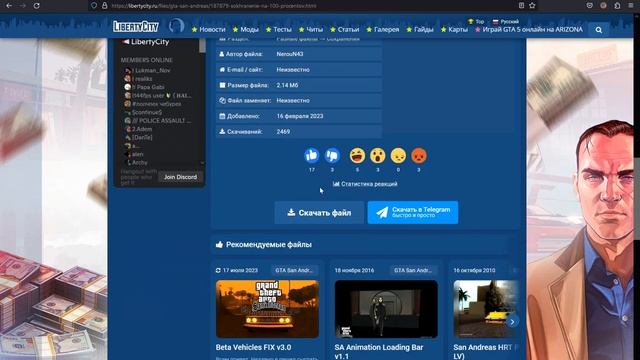Screen dimensions: 640x360
Task: Click the 16 февраля 2023 date value
Action: 300,116
